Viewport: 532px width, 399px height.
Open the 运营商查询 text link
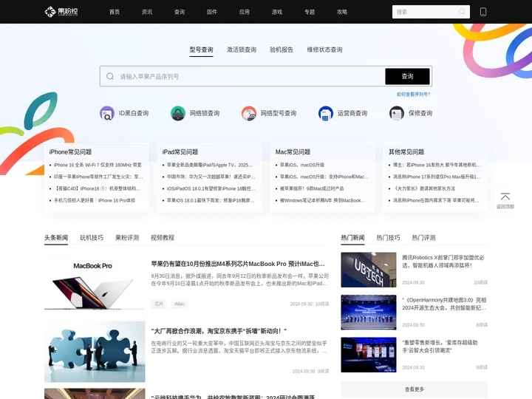(x=352, y=113)
